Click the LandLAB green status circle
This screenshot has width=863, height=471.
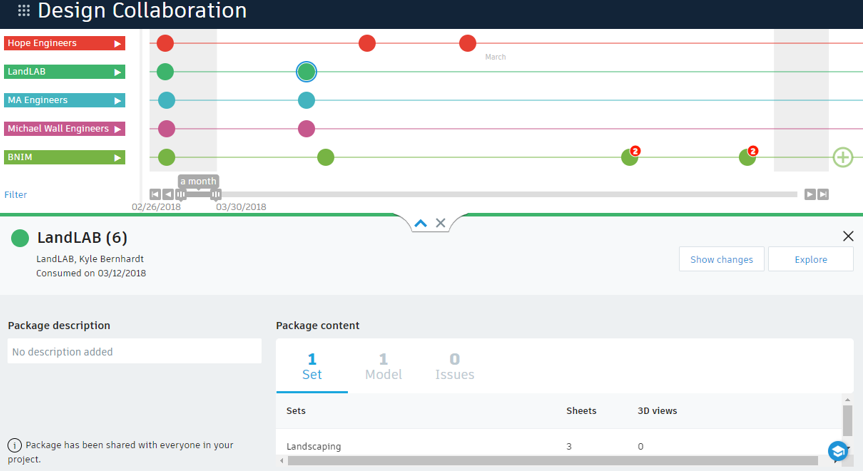(x=20, y=238)
